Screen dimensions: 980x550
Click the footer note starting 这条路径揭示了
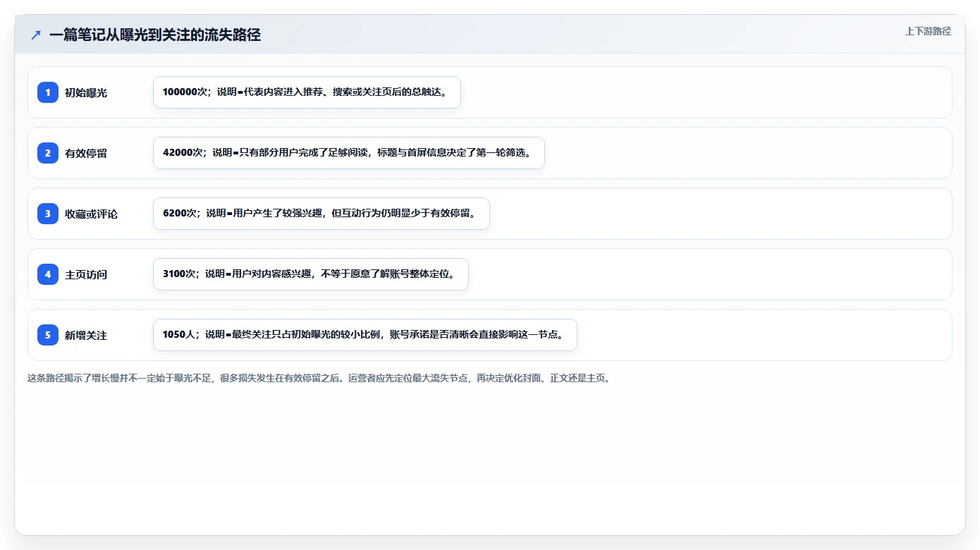pyautogui.click(x=319, y=378)
